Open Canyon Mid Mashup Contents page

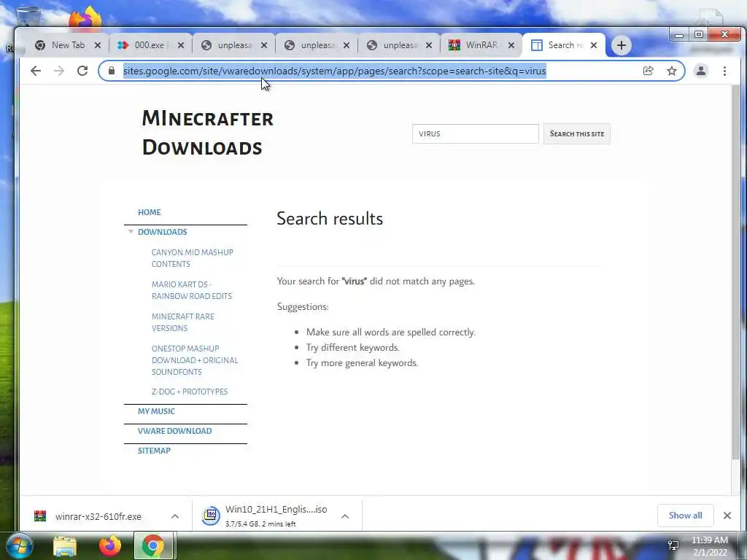(193, 258)
